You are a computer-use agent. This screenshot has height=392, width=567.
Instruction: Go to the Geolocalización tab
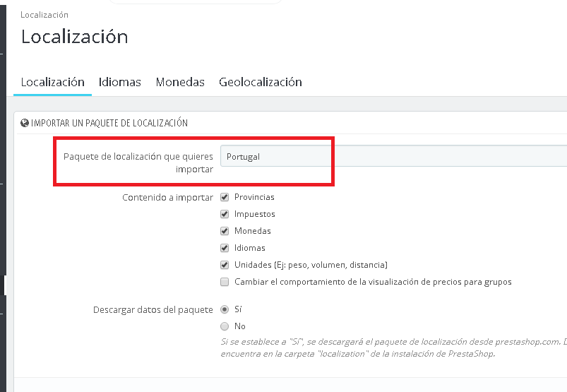261,82
